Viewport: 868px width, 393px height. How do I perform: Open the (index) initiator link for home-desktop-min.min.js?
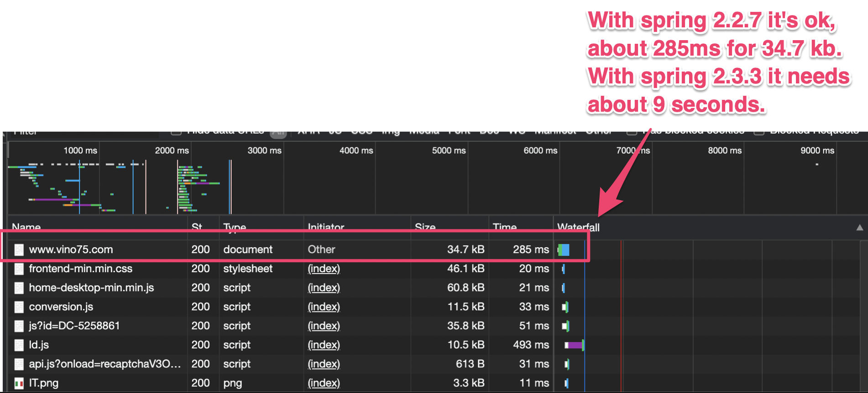coord(324,288)
